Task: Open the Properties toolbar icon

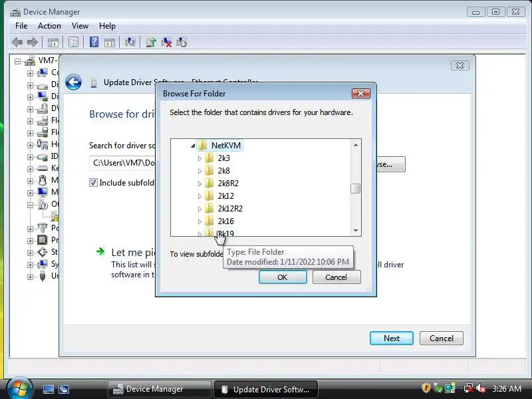Action: (73, 43)
